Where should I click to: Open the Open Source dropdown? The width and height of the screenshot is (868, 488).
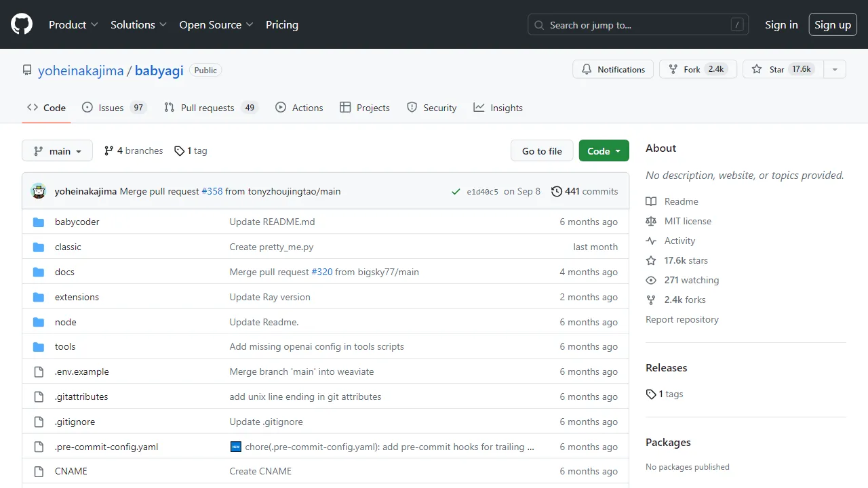tap(216, 24)
